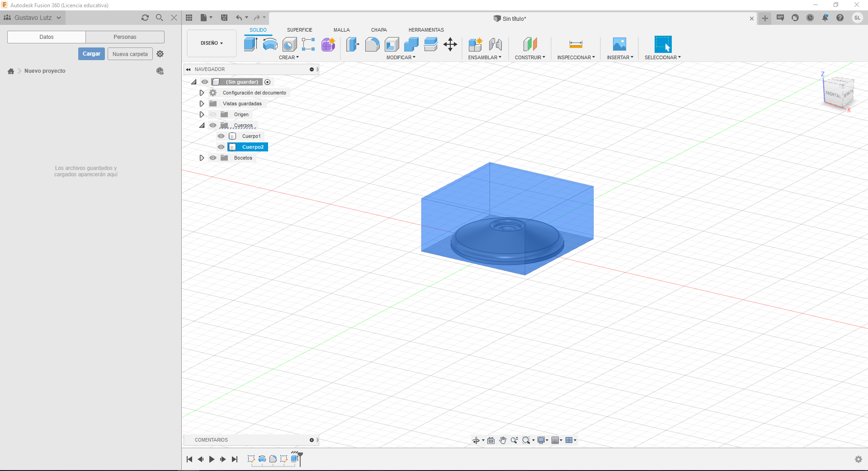Click the Undo arrow

239,18
